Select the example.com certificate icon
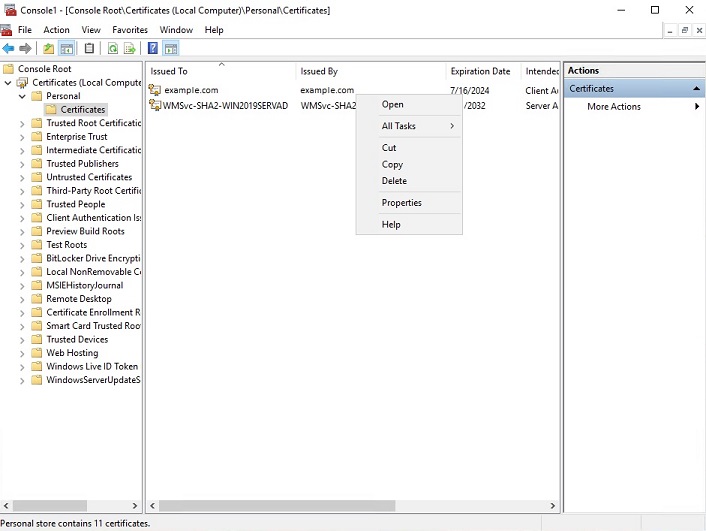The height and width of the screenshot is (531, 706). [x=155, y=90]
